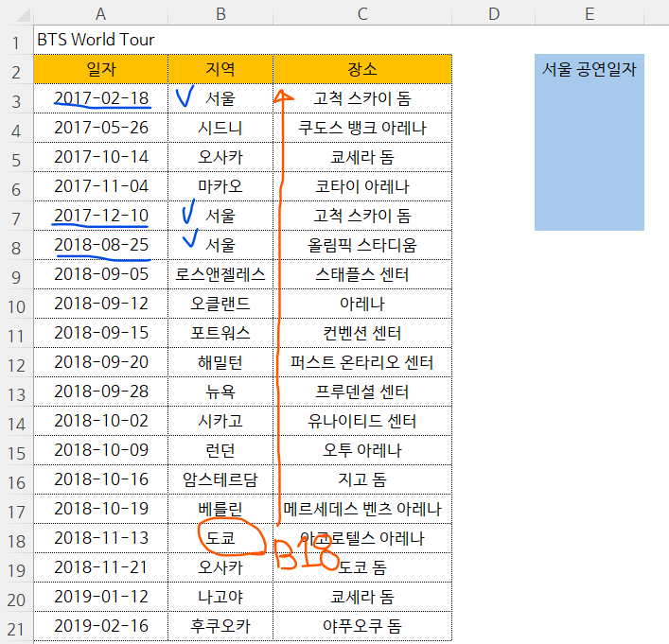Image resolution: width=669 pixels, height=644 pixels.
Task: Click the select-all corner triangle
Action: 24,15
